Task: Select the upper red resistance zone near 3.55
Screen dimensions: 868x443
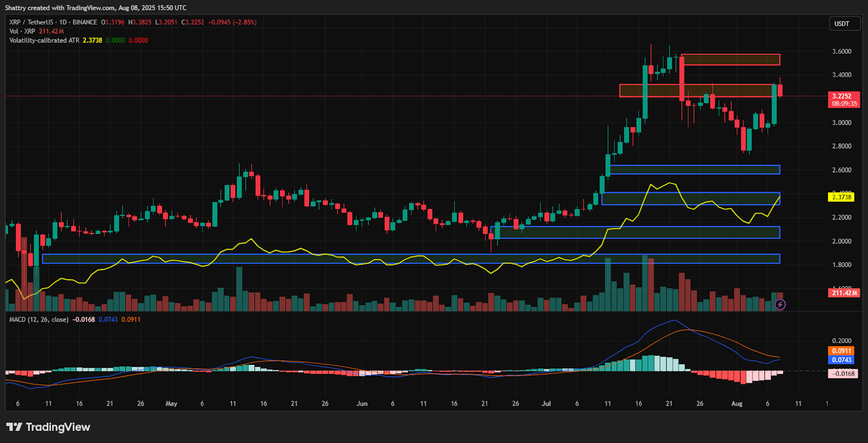Action: [731, 60]
